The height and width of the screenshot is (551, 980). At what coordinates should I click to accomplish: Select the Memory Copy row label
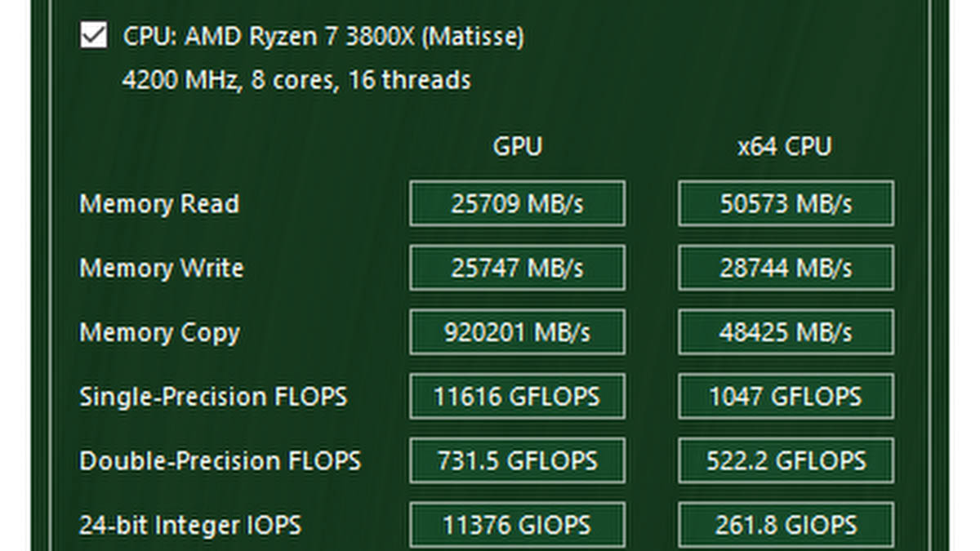click(x=159, y=333)
